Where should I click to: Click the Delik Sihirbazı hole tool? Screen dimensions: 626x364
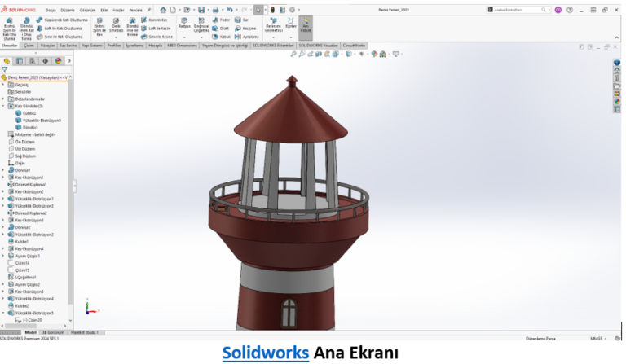[x=116, y=24]
